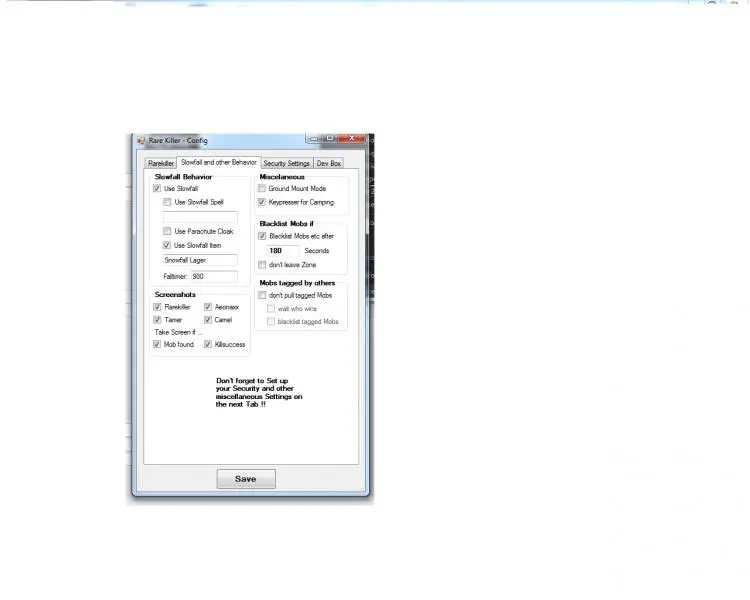Screen dimensions: 750x600
Task: Enable the Use Slowfall Spell checkbox
Action: (167, 202)
